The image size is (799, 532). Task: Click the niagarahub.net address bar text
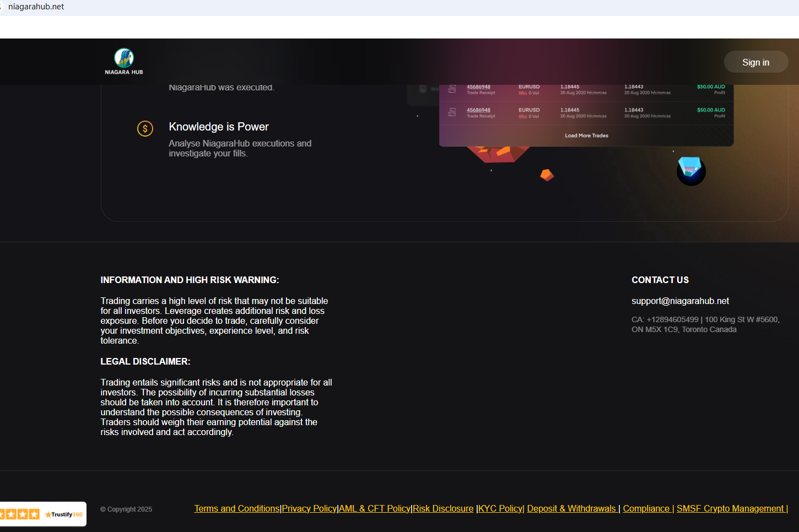pos(36,7)
